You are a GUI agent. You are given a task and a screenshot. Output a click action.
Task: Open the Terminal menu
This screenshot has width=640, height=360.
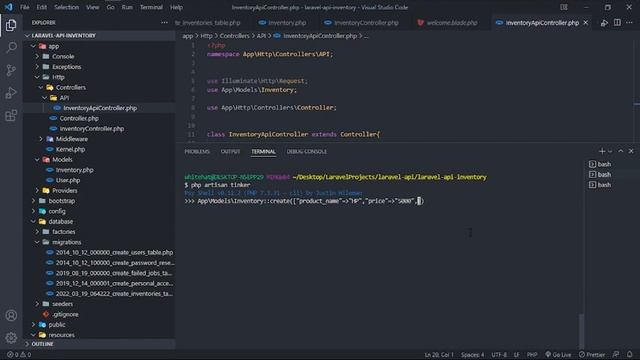[x=151, y=7]
